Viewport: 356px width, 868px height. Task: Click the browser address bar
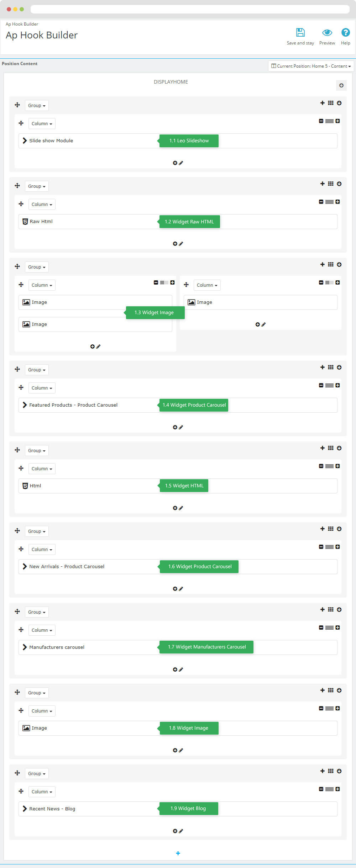[190, 9]
